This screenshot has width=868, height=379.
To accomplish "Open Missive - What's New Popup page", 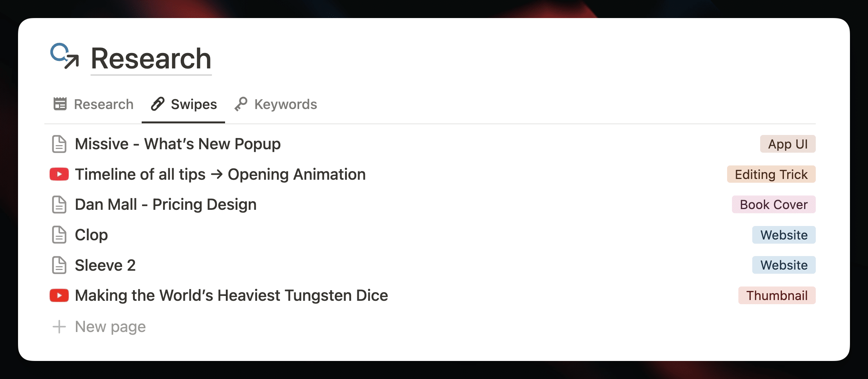I will click(x=178, y=144).
